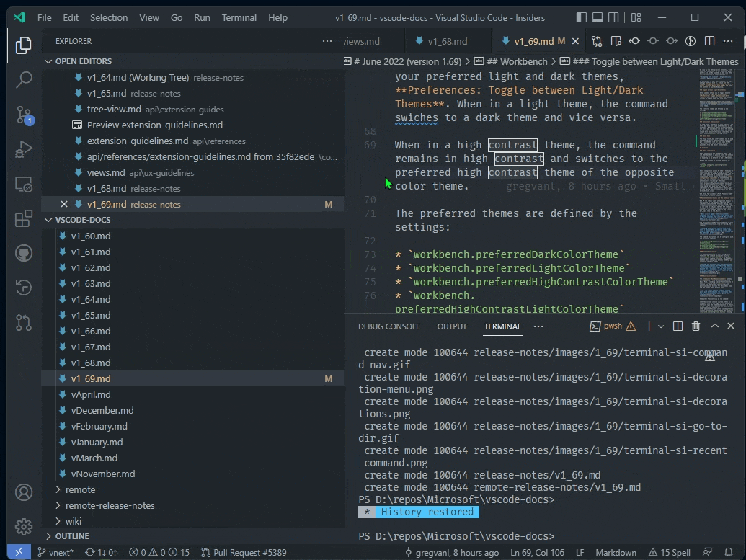This screenshot has width=746, height=560.
Task: Expand the remote-release-notes folder
Action: click(192, 505)
